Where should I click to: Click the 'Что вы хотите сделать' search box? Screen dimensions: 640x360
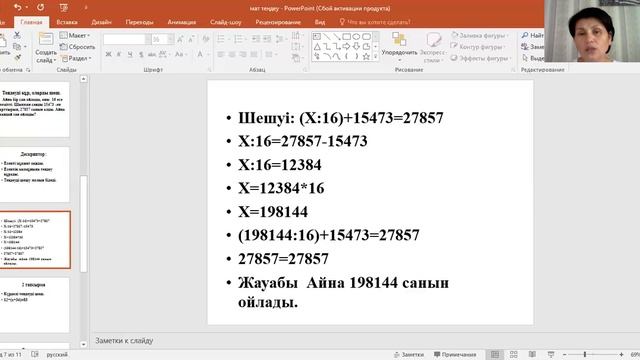point(375,22)
